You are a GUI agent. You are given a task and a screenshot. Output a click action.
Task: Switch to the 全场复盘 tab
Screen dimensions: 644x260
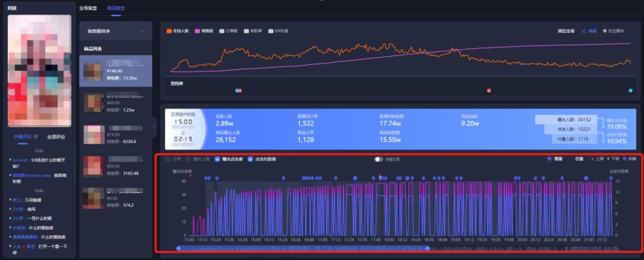click(x=88, y=8)
